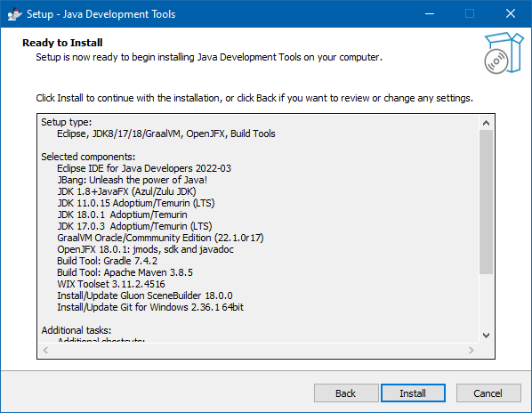
Task: Click the scroll up arrow in summary box
Action: click(x=487, y=123)
